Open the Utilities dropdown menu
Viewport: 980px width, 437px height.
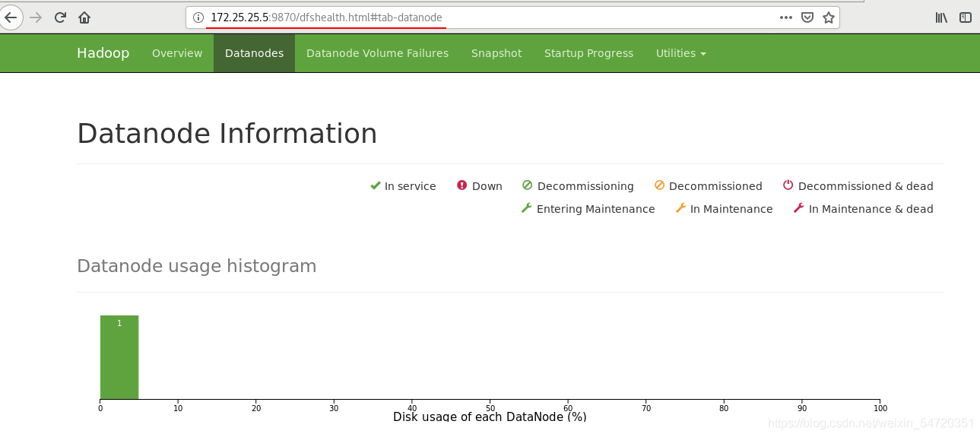click(681, 53)
